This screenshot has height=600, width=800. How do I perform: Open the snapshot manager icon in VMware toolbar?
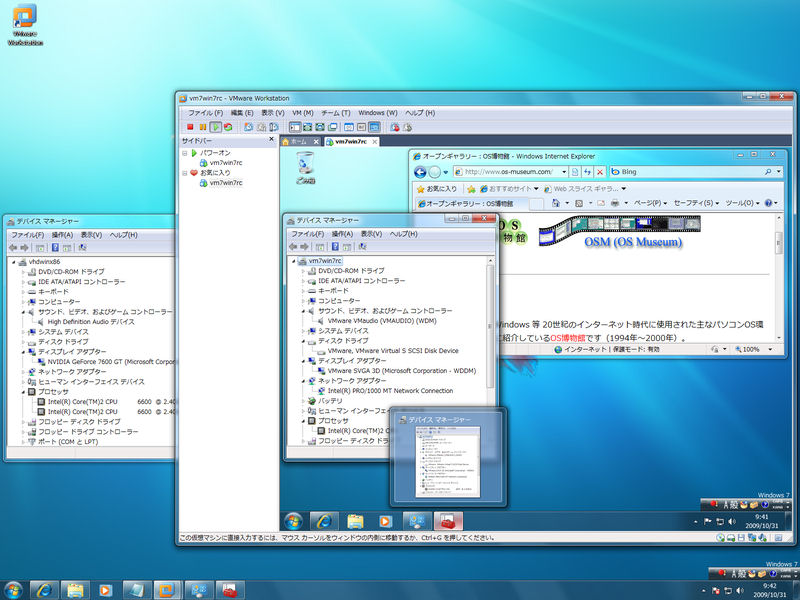274,127
